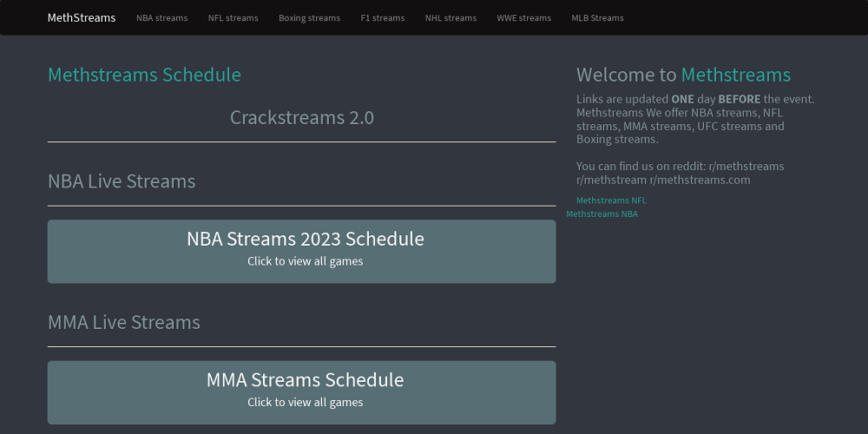The image size is (868, 434).
Task: Select the Crackstreams 2.0 heading text
Action: click(302, 117)
